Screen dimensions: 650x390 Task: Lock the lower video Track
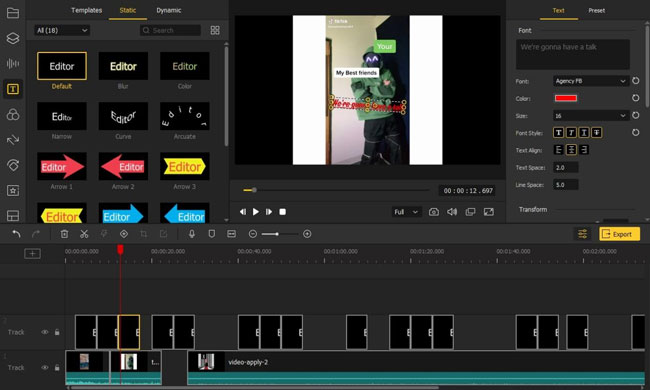[x=57, y=368]
